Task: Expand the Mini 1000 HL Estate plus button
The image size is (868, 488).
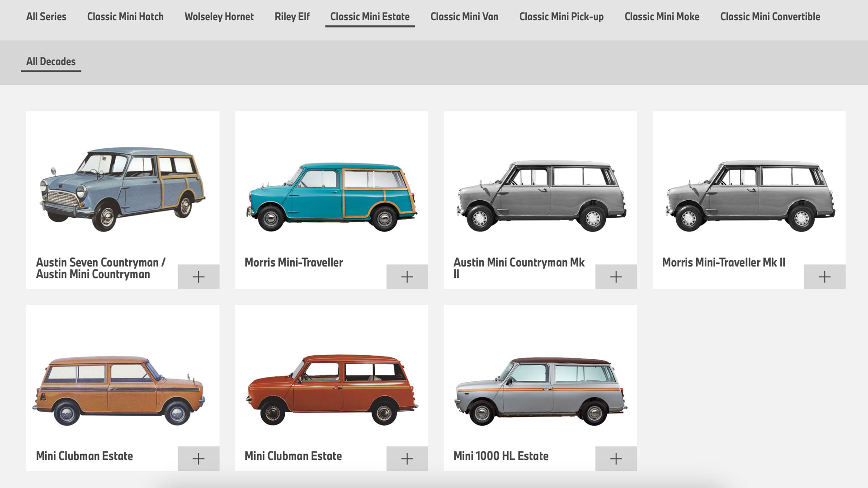Action: coord(616,459)
